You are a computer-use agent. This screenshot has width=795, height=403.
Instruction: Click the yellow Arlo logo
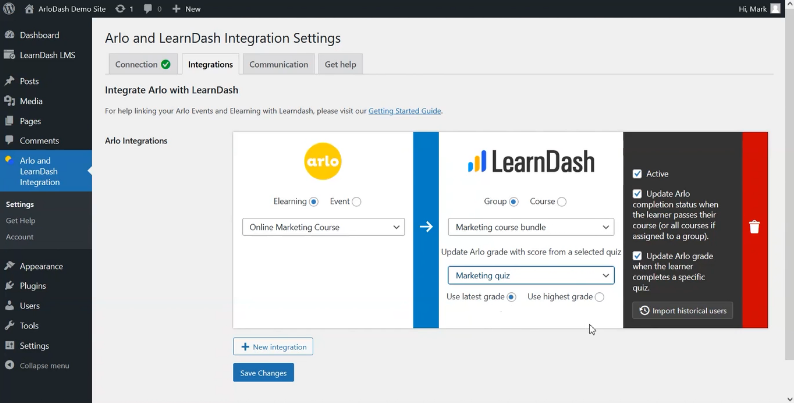tap(323, 162)
